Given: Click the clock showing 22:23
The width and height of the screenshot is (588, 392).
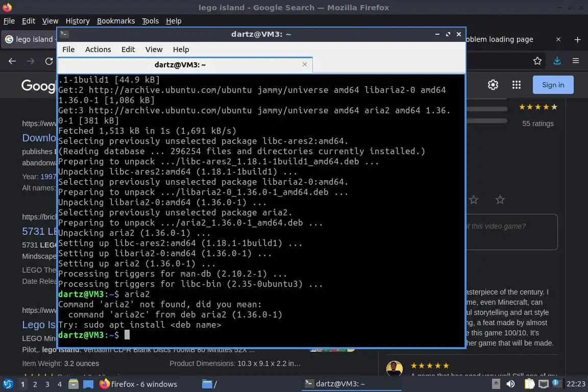Looking at the screenshot, I should point(576,384).
